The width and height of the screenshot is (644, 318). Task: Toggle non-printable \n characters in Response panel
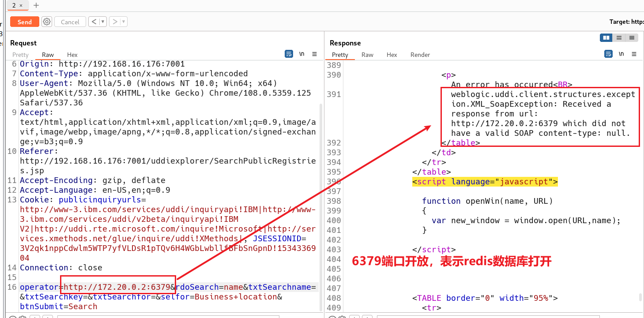click(x=621, y=54)
